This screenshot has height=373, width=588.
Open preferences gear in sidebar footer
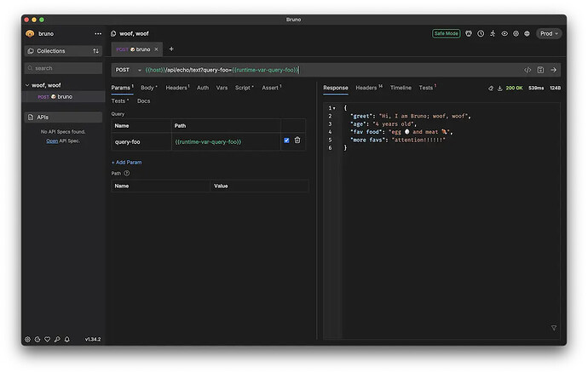coord(28,339)
